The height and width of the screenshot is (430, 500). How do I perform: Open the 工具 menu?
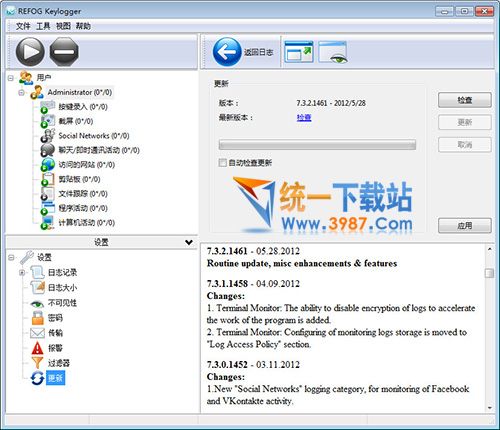tap(43, 26)
